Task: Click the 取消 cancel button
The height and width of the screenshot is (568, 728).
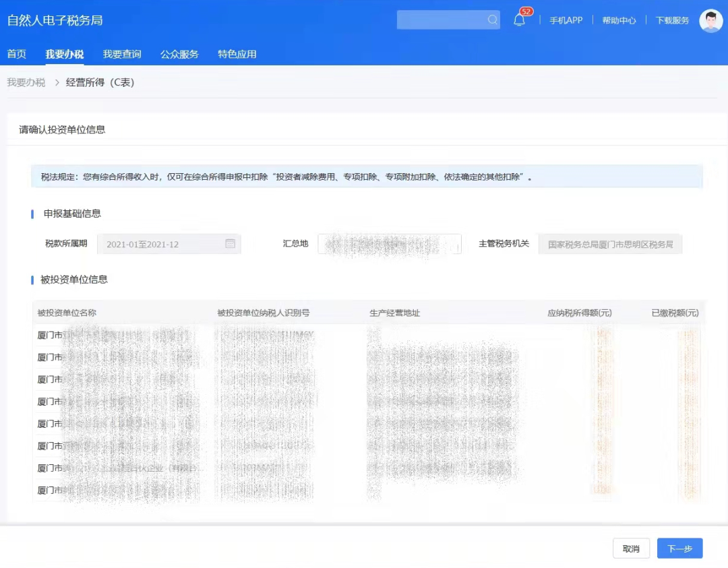Action: point(631,548)
